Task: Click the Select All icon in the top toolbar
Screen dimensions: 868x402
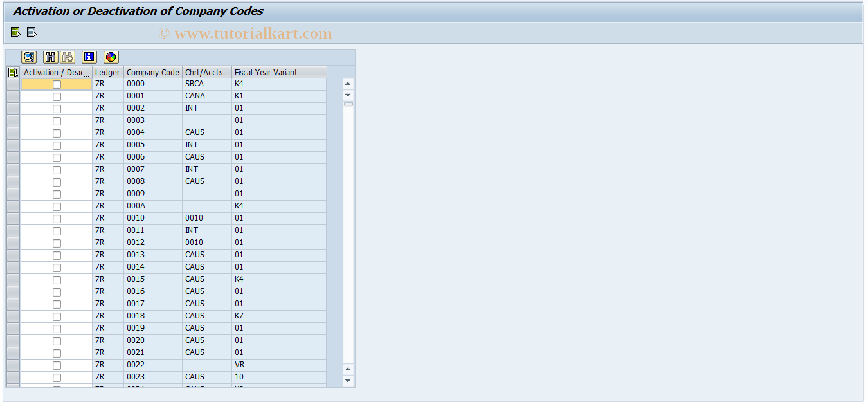Action: [15, 32]
